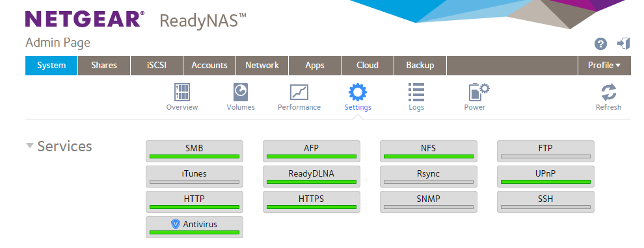Screen dimensions: 644x248
Task: Open the Cloud tab
Action: pyautogui.click(x=368, y=66)
